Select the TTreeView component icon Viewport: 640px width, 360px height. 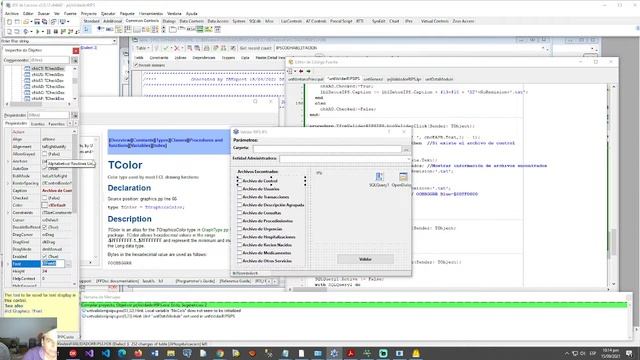[x=118, y=29]
